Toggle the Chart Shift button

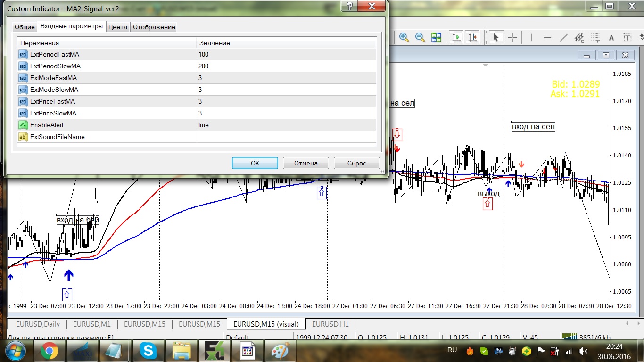point(472,38)
